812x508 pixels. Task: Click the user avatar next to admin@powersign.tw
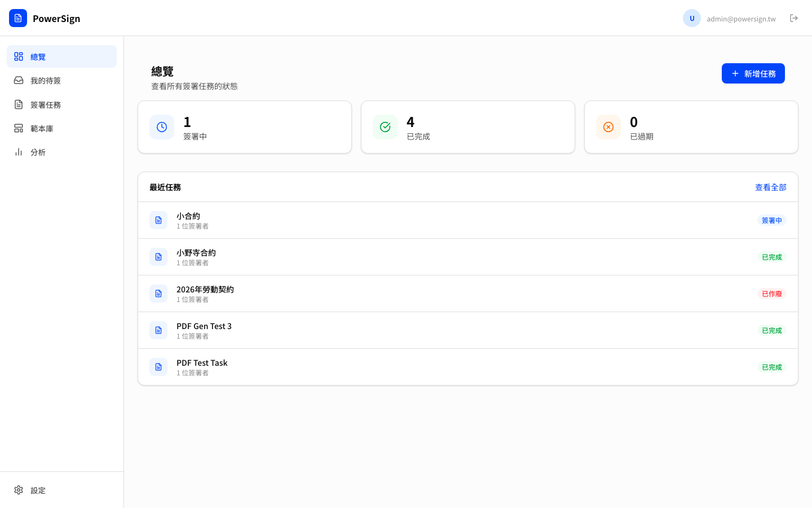[x=692, y=18]
